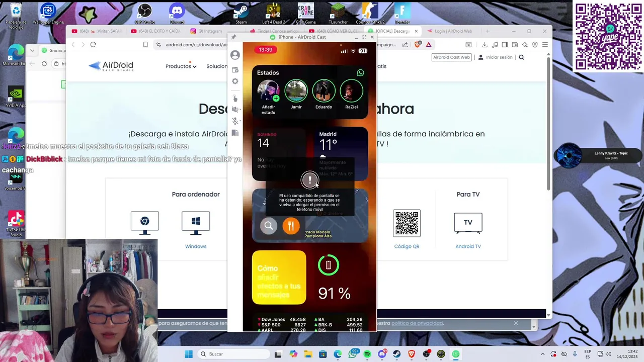Open the browser hamburger menu
This screenshot has width=644, height=362.
pyautogui.click(x=545, y=45)
